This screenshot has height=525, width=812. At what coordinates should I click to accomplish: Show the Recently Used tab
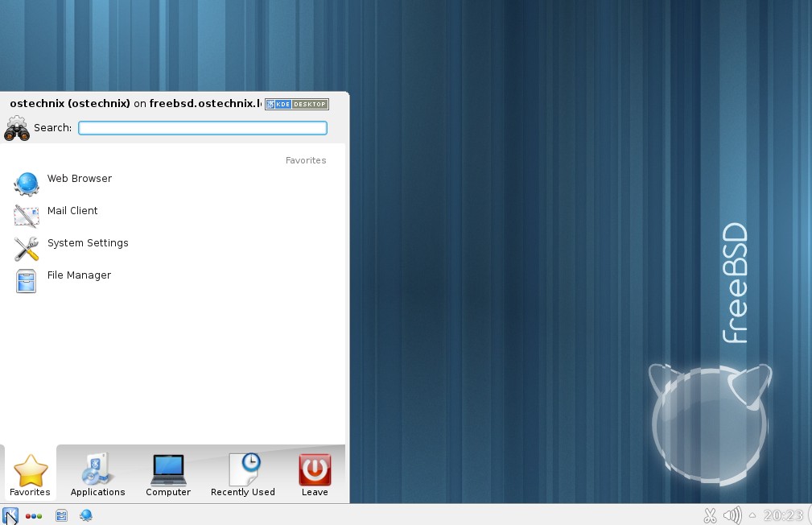(242, 474)
